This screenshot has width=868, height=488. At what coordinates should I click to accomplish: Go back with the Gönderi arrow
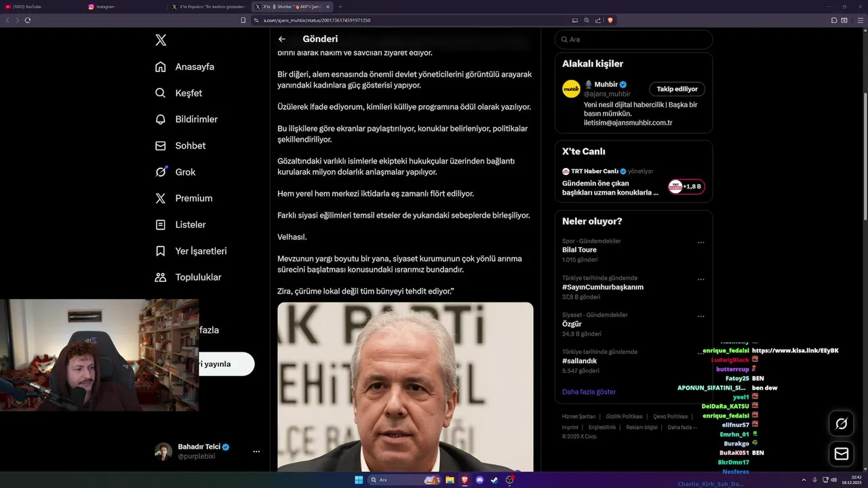[x=282, y=39]
